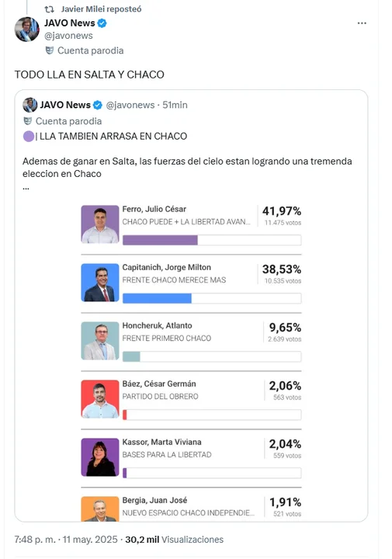The width and height of the screenshot is (392, 559).
Task: Click the parody mask icon under @javonews
Action: [x=50, y=50]
